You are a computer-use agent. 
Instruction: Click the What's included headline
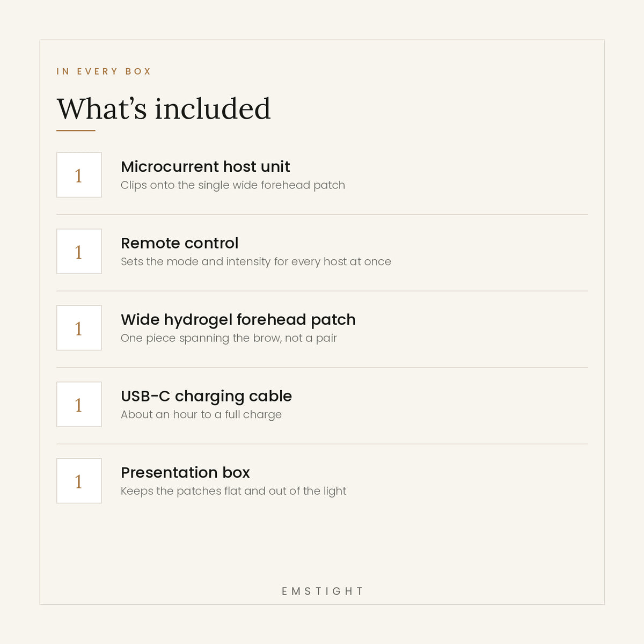pyautogui.click(x=164, y=108)
